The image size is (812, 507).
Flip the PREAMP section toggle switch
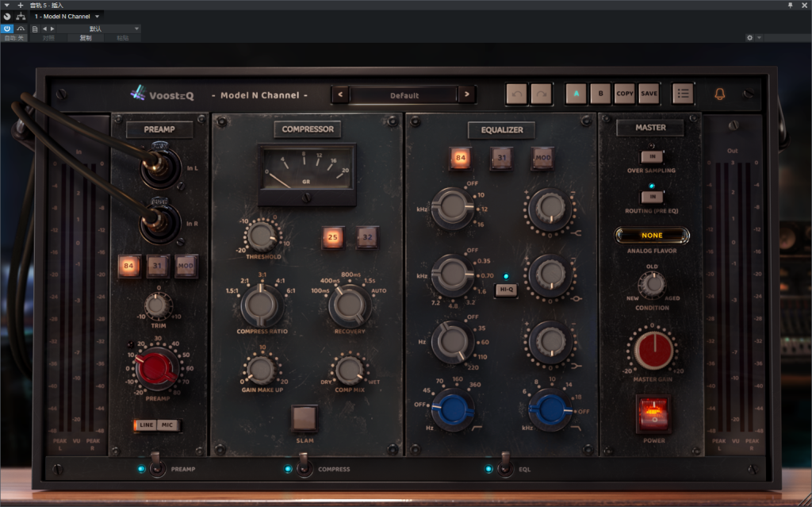pos(157,466)
